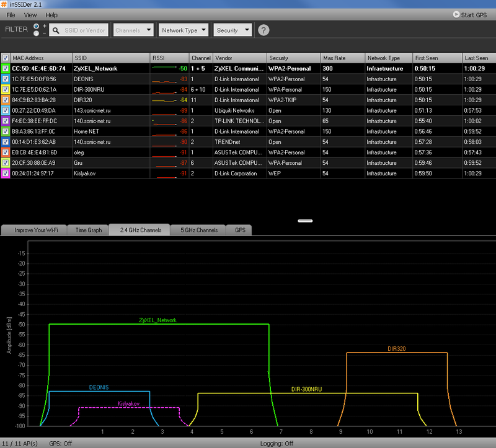
Task: Uncheck the Home NET row checkbox
Action: point(6,131)
